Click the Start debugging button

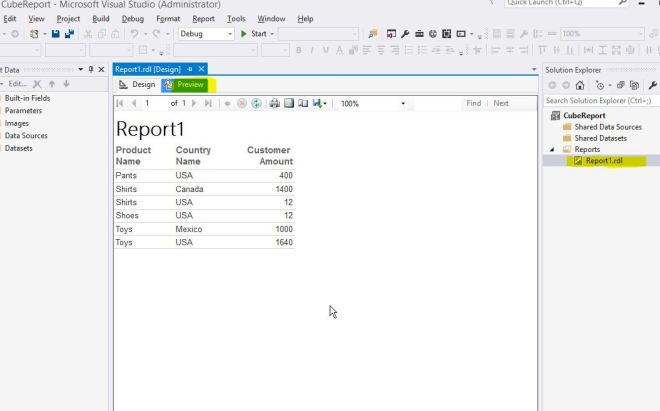(255, 34)
